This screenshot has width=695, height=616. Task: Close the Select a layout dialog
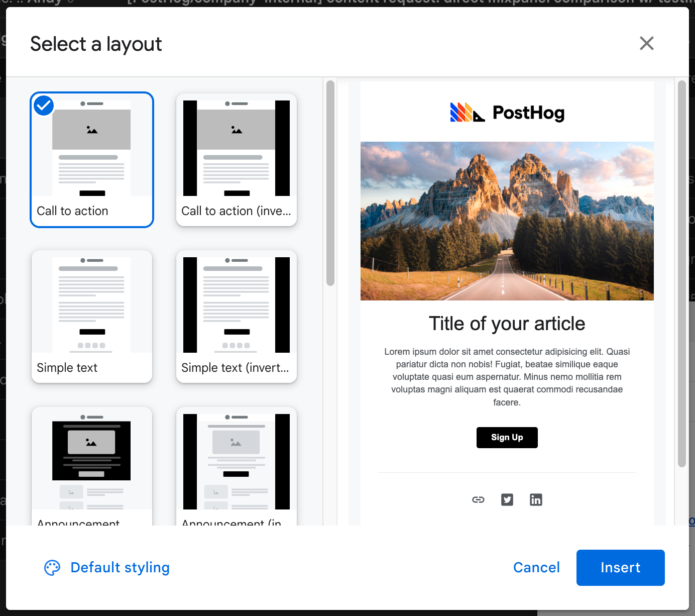647,44
